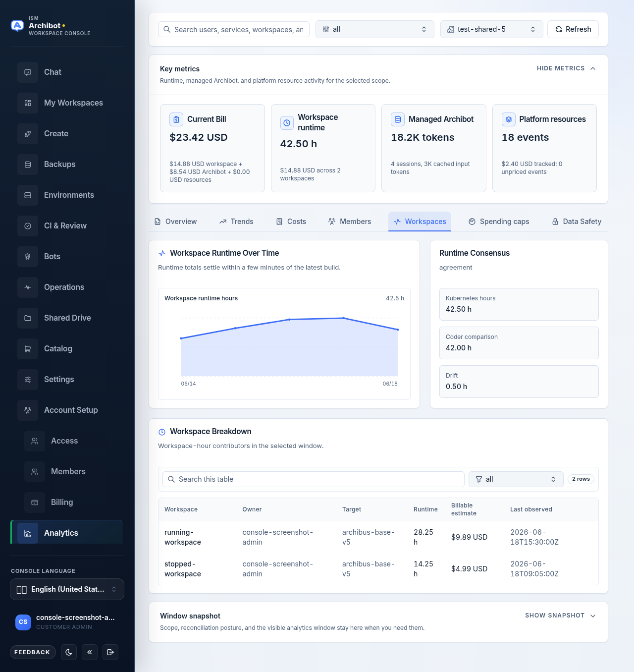This screenshot has width=634, height=672.
Task: Toggle dark mode with moon icon
Action: pyautogui.click(x=69, y=652)
